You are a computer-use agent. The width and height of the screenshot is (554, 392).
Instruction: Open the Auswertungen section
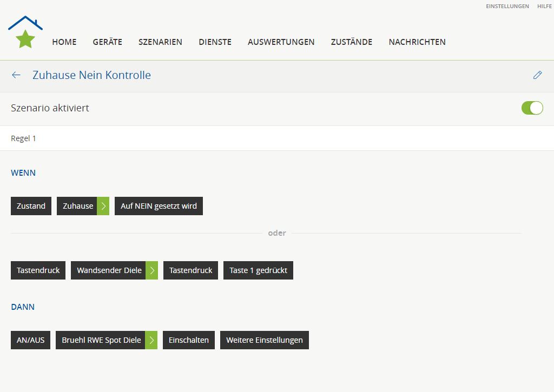tap(281, 42)
